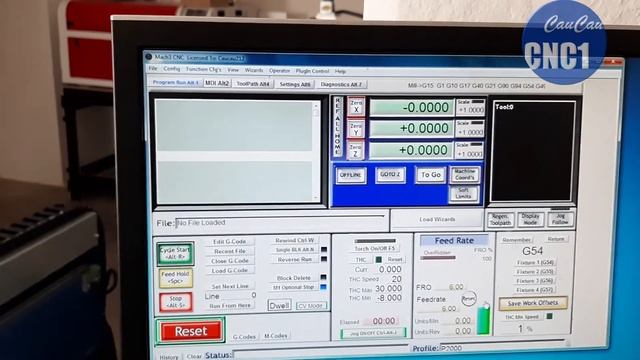
Task: Click the X axis DRO value
Action: pos(411,108)
